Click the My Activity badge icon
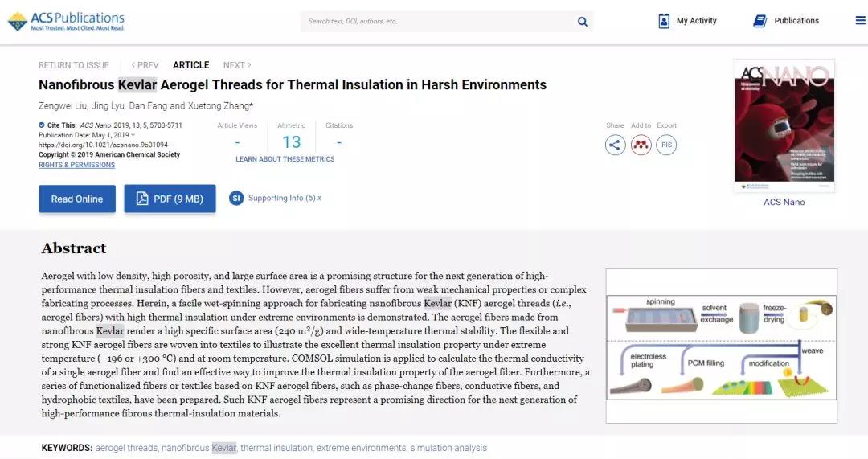Viewport: 868px width, 459px height. click(664, 21)
